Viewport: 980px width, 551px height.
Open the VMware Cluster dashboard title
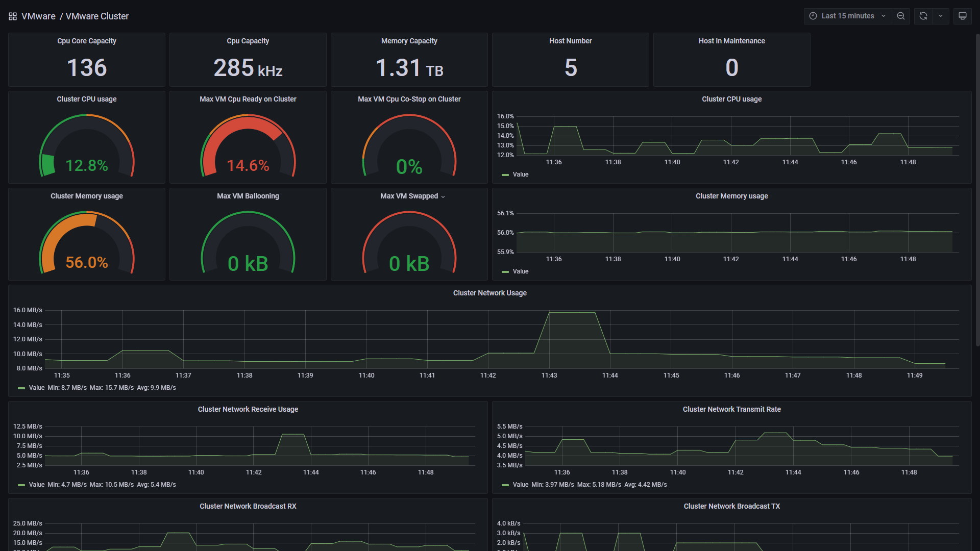[x=97, y=16]
